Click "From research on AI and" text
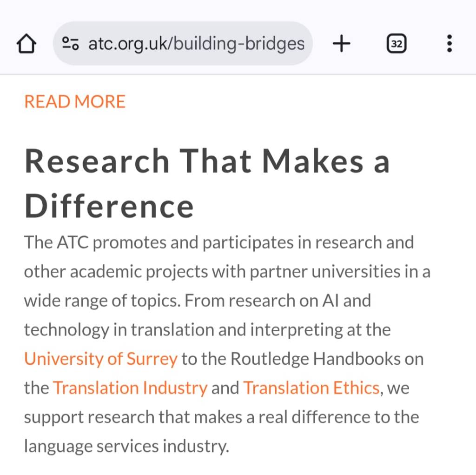This screenshot has width=476, height=475. [278, 301]
